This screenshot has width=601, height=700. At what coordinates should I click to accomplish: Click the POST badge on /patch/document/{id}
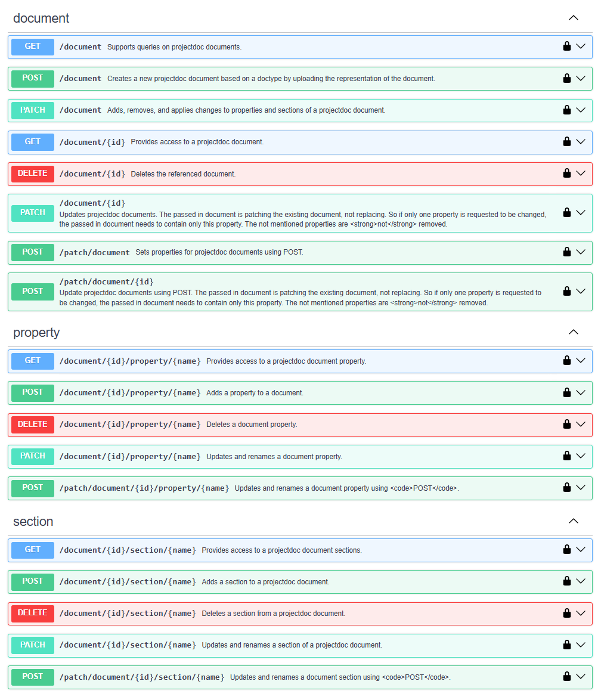32,291
